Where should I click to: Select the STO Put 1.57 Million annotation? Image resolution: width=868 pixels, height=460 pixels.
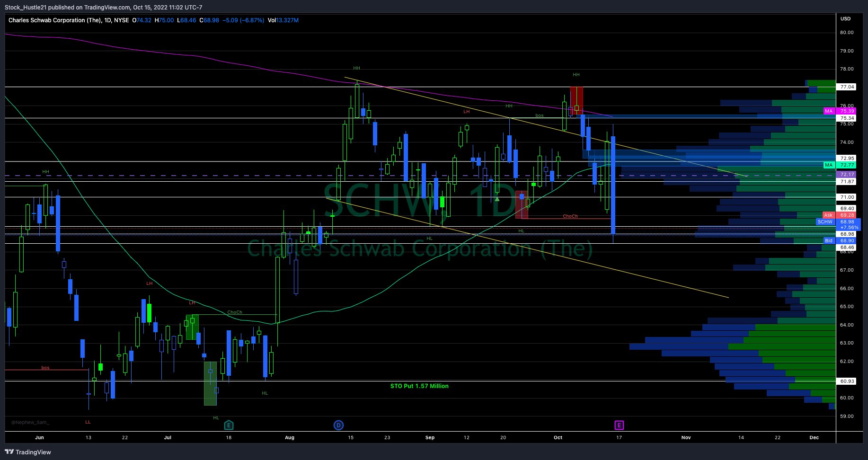coord(419,386)
